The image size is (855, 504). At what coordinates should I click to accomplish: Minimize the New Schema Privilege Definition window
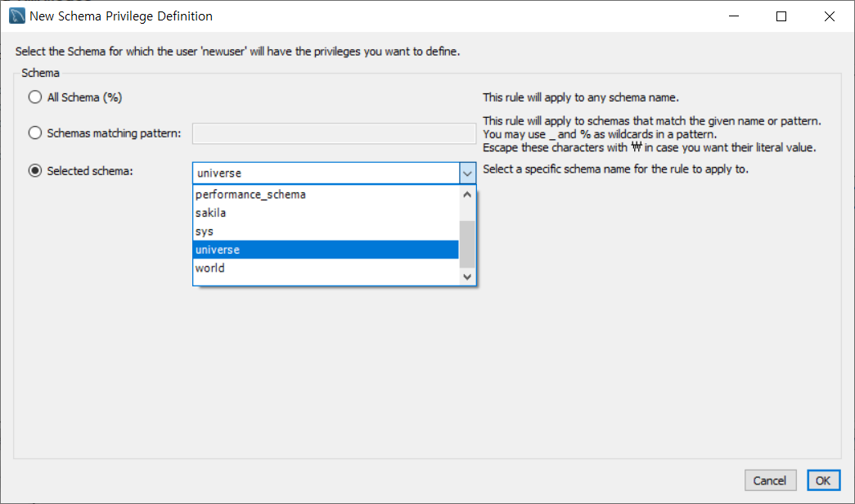(x=734, y=16)
